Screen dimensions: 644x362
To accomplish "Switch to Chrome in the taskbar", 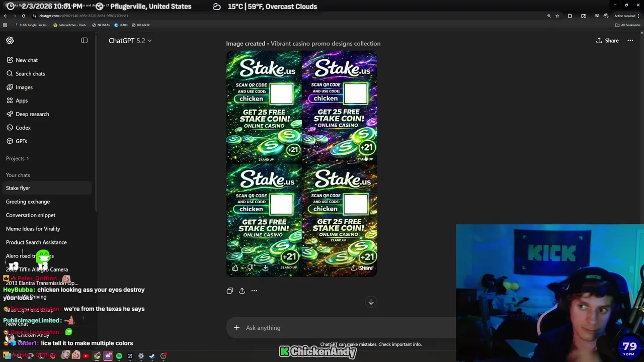I will coord(97,356).
